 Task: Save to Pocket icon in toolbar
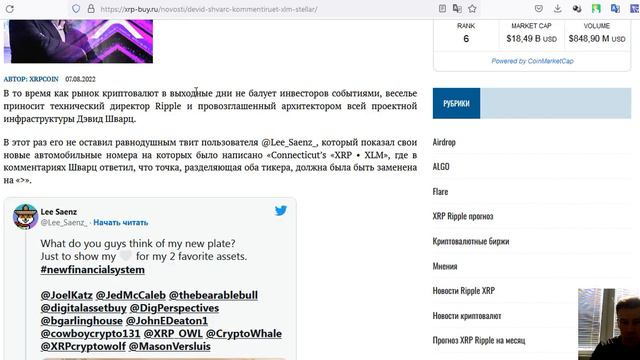click(539, 9)
